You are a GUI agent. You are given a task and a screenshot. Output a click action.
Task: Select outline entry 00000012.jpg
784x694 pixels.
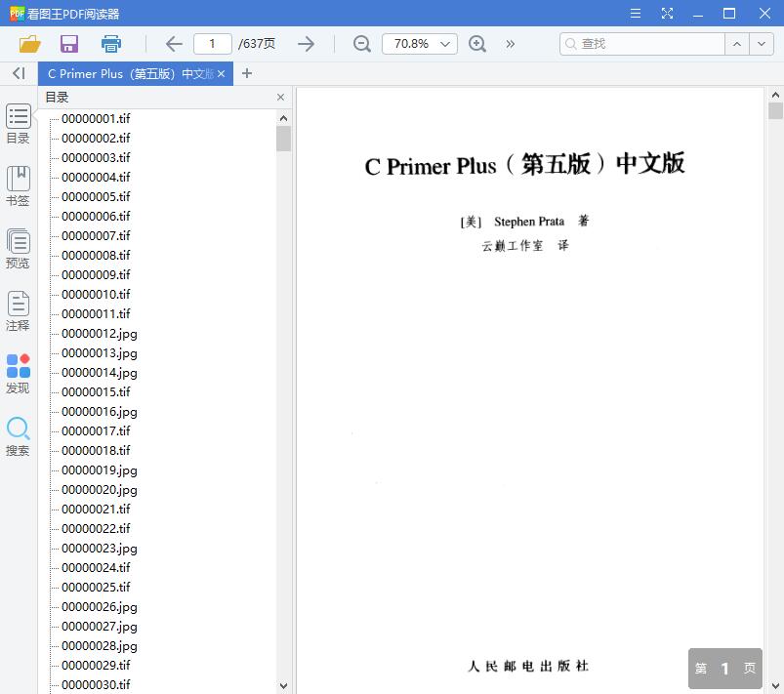tap(100, 334)
